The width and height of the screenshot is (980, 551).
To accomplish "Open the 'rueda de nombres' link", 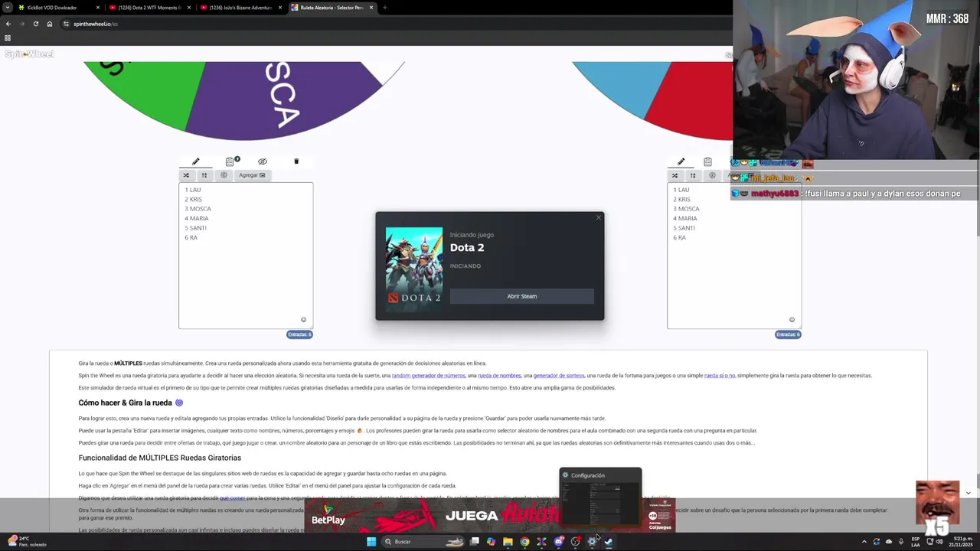I will tap(499, 376).
